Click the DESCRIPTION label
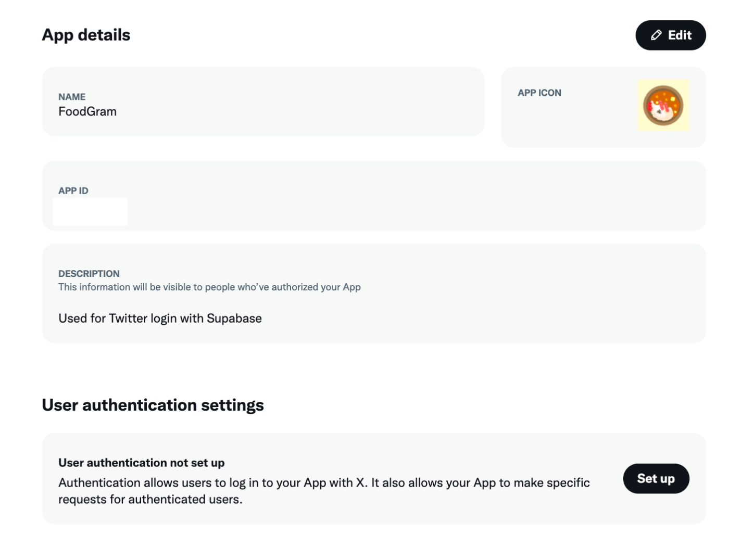 coord(89,273)
